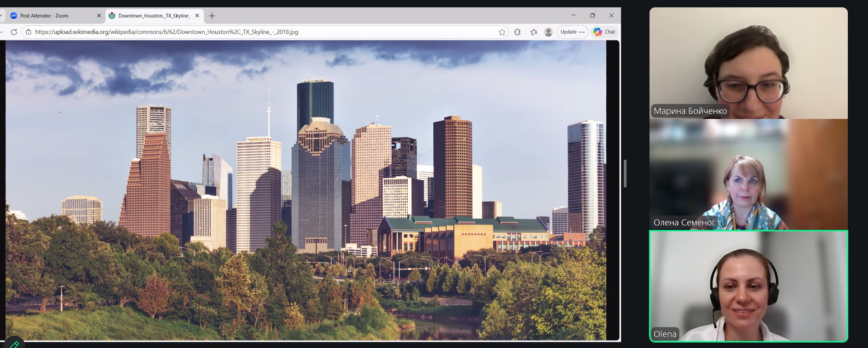Open the Favorites list icon
Image resolution: width=868 pixels, height=348 pixels.
tap(533, 32)
